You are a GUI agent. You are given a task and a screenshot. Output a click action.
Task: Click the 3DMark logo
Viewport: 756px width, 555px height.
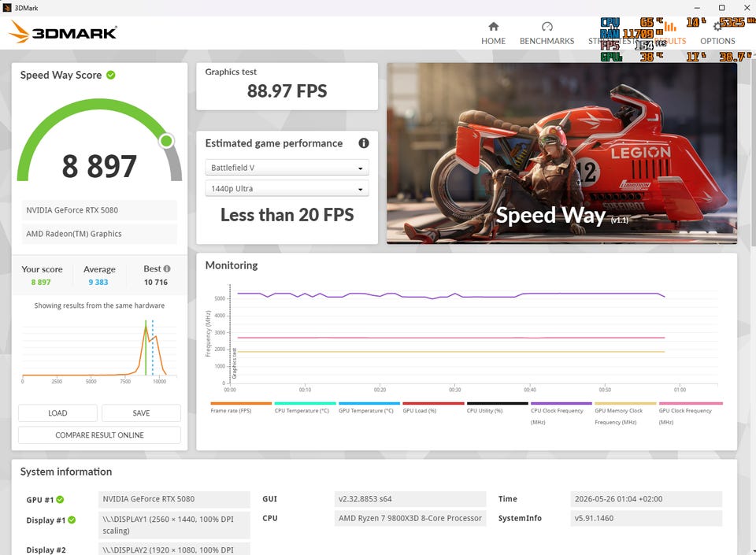pyautogui.click(x=62, y=31)
